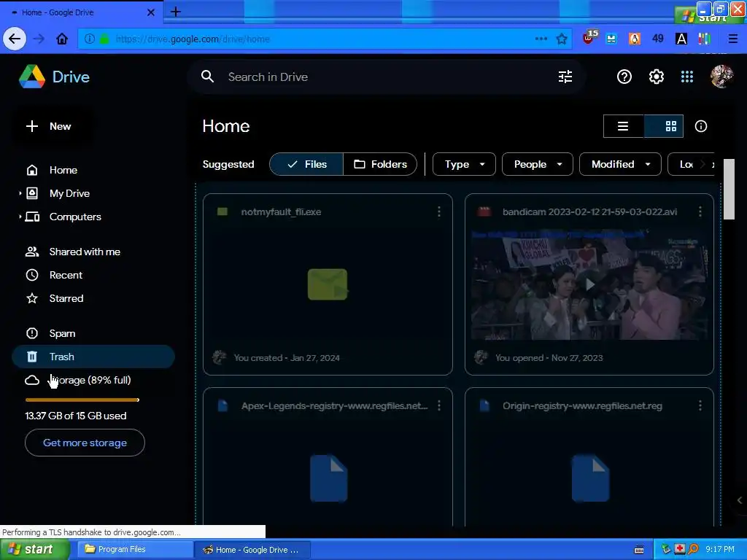Show details info icon
Image resolution: width=747 pixels, height=560 pixels.
coord(701,126)
